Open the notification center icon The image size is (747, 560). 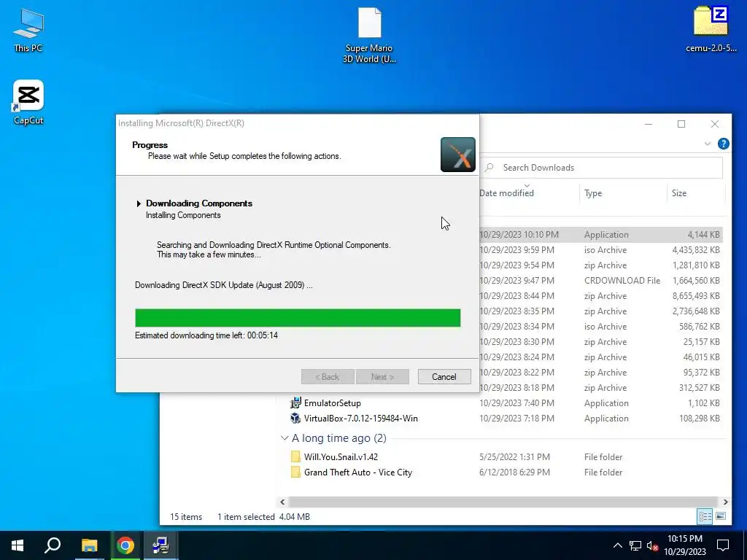tap(723, 545)
